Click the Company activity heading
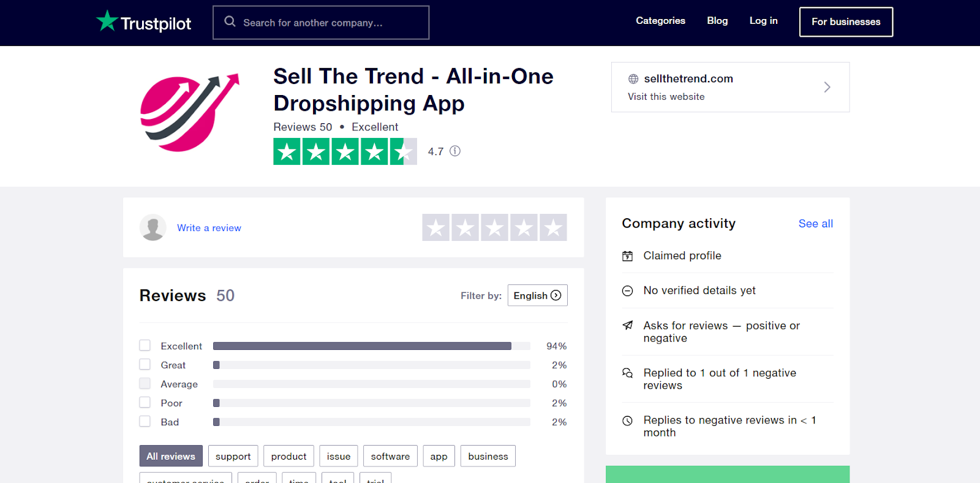Screen dimensions: 980x483 coord(679,224)
